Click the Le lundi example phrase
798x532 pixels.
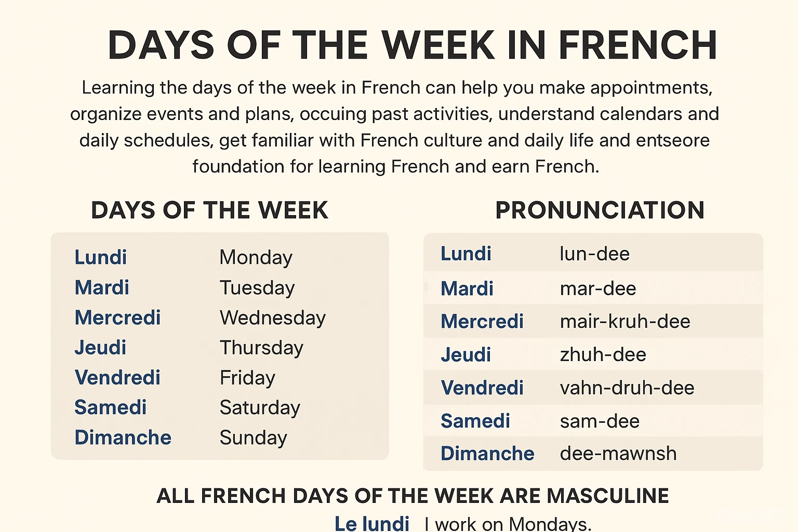tap(372, 523)
